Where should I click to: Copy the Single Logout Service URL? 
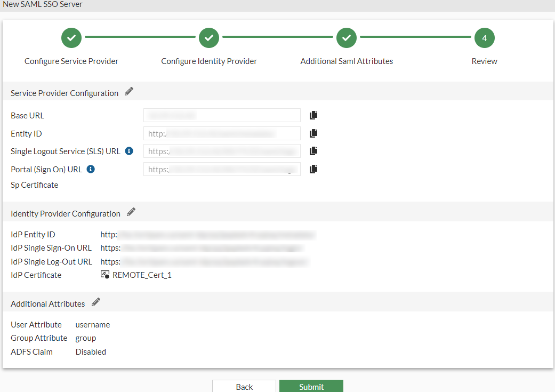pyautogui.click(x=313, y=151)
